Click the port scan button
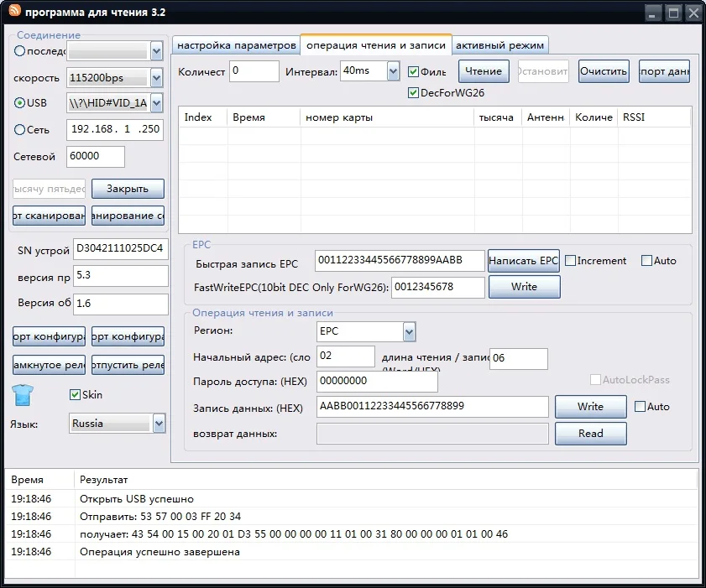Image resolution: width=706 pixels, height=588 pixels. tap(49, 216)
